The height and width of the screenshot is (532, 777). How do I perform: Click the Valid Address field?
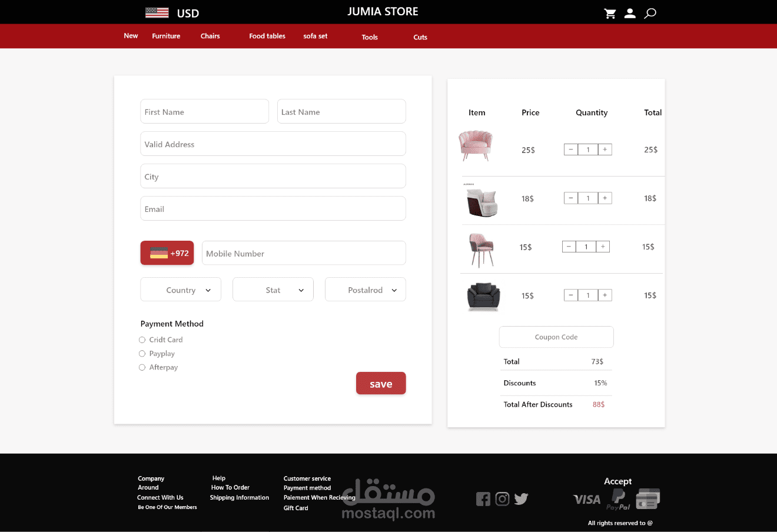pyautogui.click(x=273, y=144)
